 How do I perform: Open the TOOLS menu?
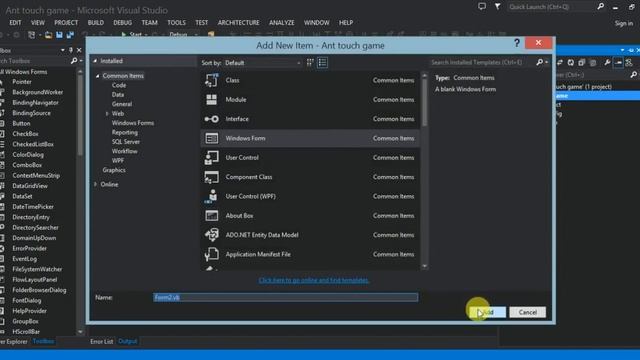176,22
